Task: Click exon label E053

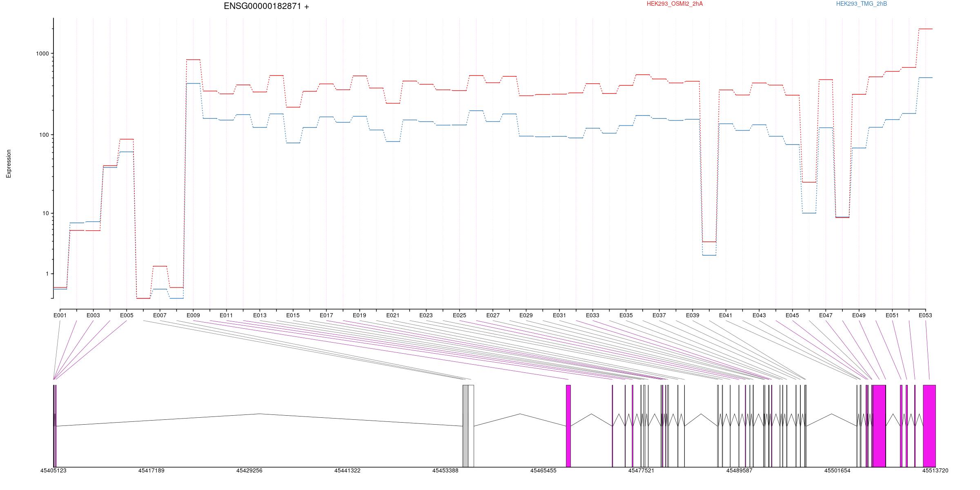Action: (925, 315)
